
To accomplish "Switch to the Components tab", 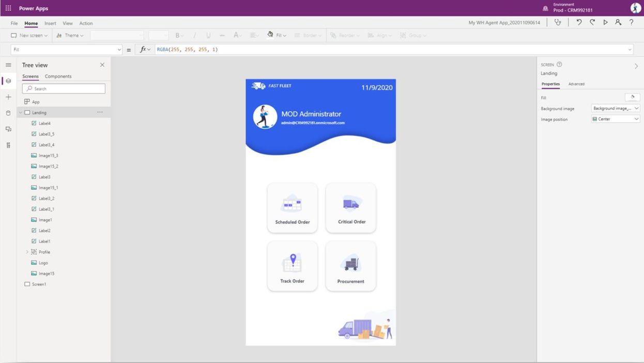I will 58,77.
